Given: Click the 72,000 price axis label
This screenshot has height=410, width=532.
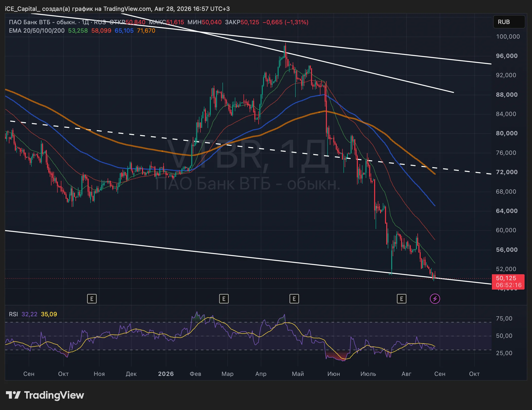Looking at the screenshot, I should (x=507, y=172).
